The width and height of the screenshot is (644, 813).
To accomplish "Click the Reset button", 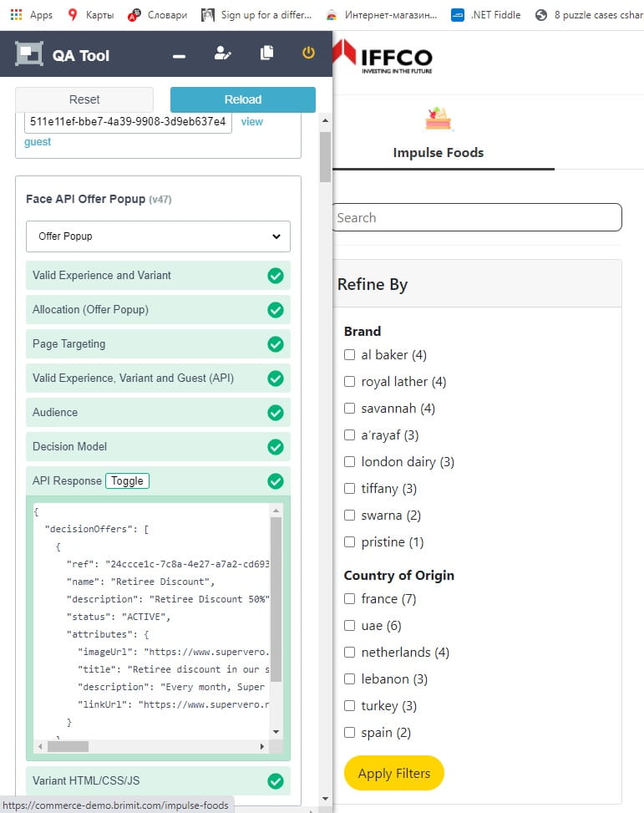I will click(x=84, y=99).
